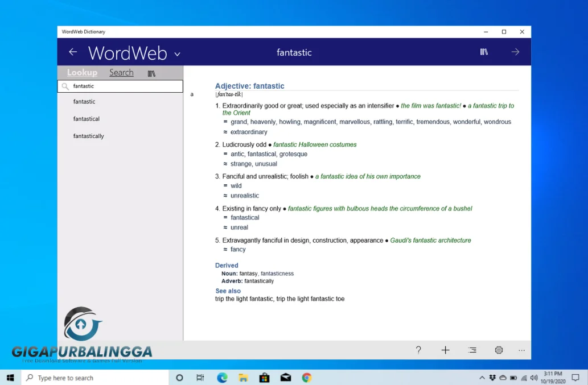Select 'fantastically' from the word list
Image resolution: width=588 pixels, height=385 pixels.
point(88,136)
